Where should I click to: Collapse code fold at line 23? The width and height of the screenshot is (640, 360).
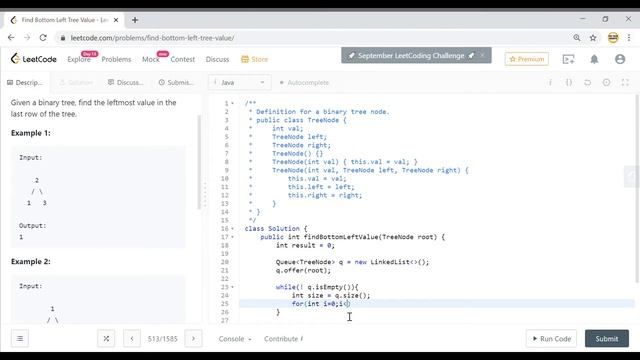pos(233,287)
